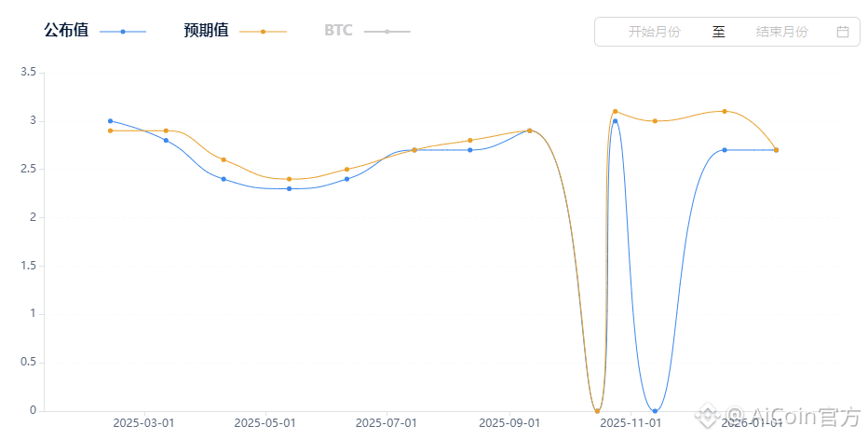Click the 结束月份 end month field

781,32
